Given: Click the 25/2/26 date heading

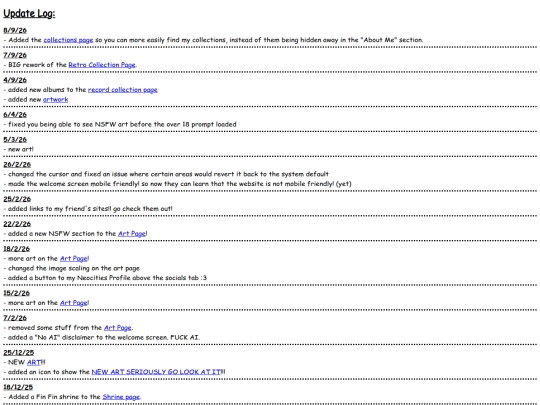Looking at the screenshot, I should tap(17, 199).
